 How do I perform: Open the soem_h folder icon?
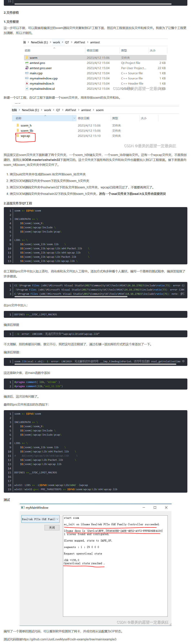tap(18, 125)
